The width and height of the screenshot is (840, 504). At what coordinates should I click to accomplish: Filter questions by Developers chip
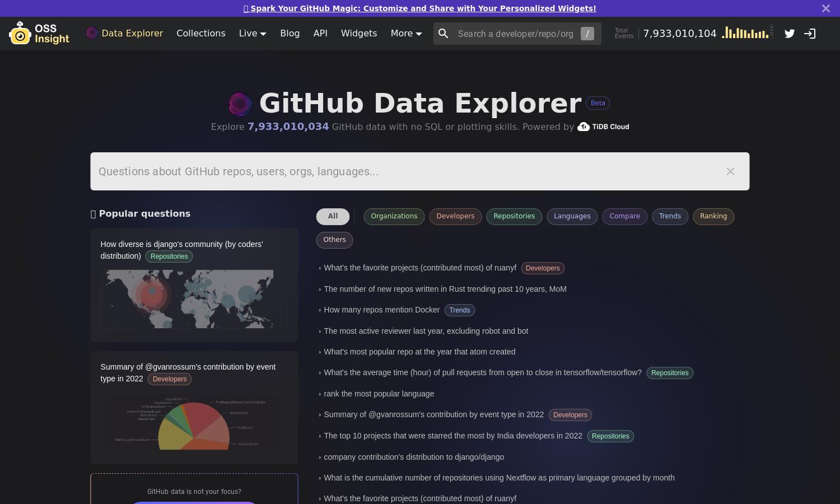[x=455, y=216]
